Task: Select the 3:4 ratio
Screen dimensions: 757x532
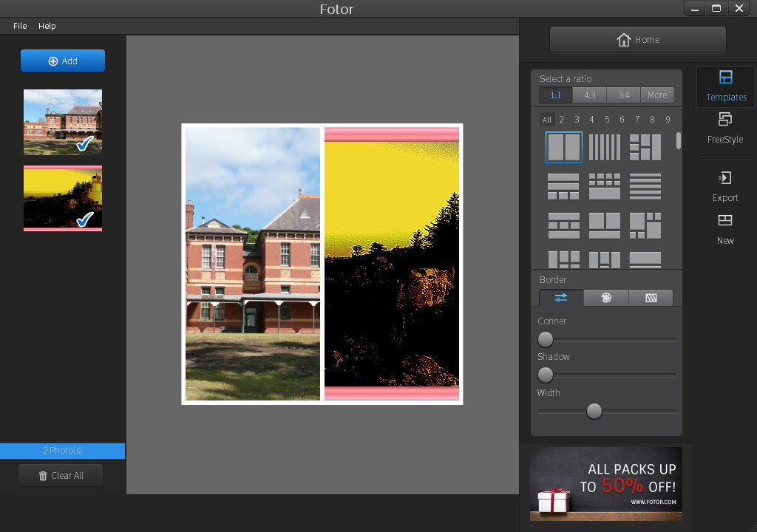Action: (623, 95)
